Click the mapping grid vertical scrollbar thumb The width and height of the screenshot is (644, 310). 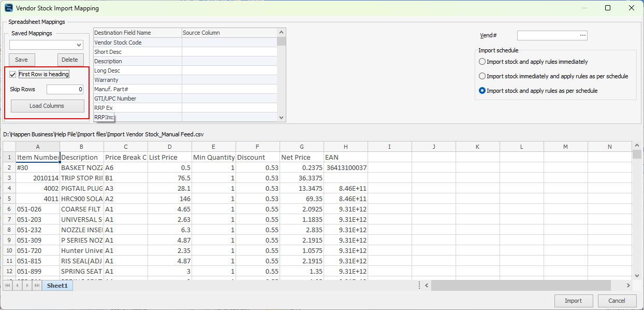coord(282,41)
